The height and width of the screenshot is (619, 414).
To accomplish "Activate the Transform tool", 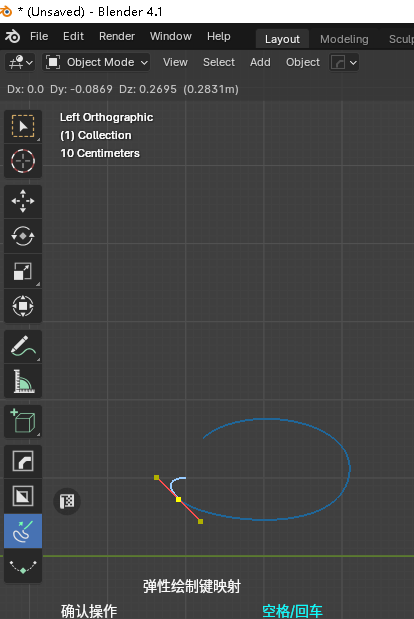I will pos(23,306).
